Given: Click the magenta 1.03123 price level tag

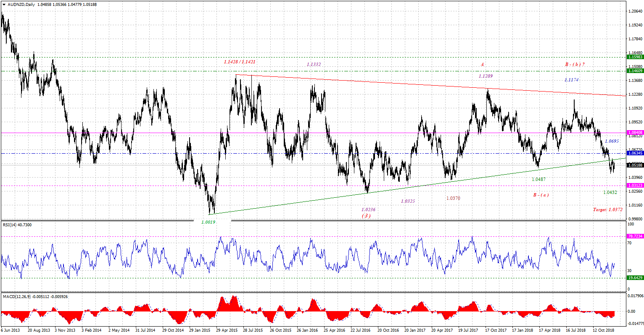Looking at the screenshot, I should click(635, 185).
